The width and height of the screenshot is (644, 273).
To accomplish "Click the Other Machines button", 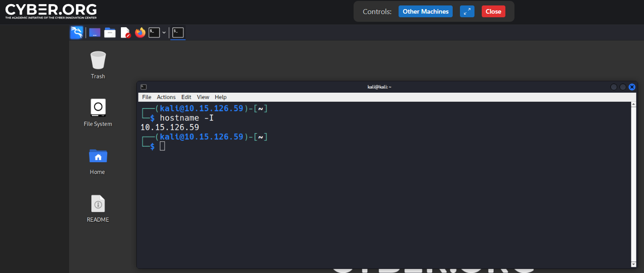I will coord(425,12).
